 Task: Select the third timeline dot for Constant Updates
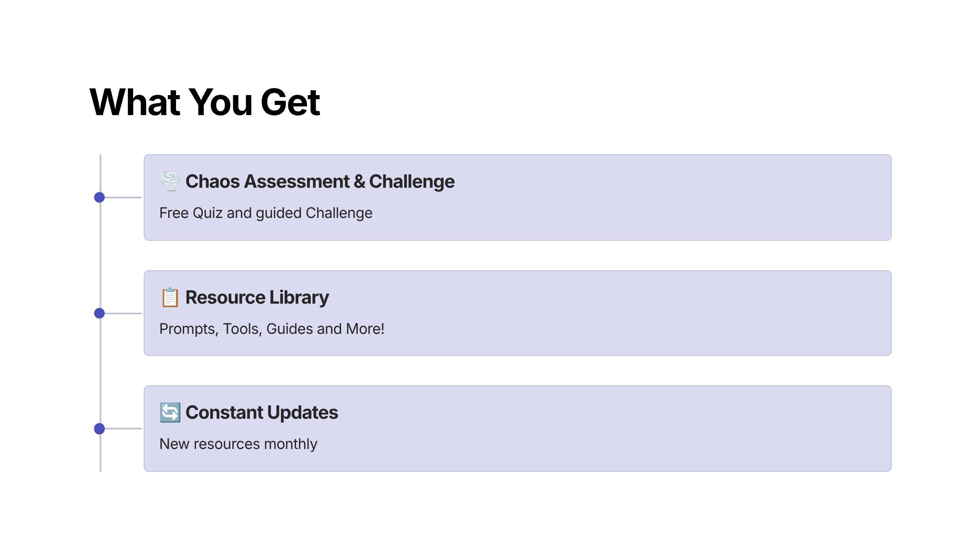(99, 429)
